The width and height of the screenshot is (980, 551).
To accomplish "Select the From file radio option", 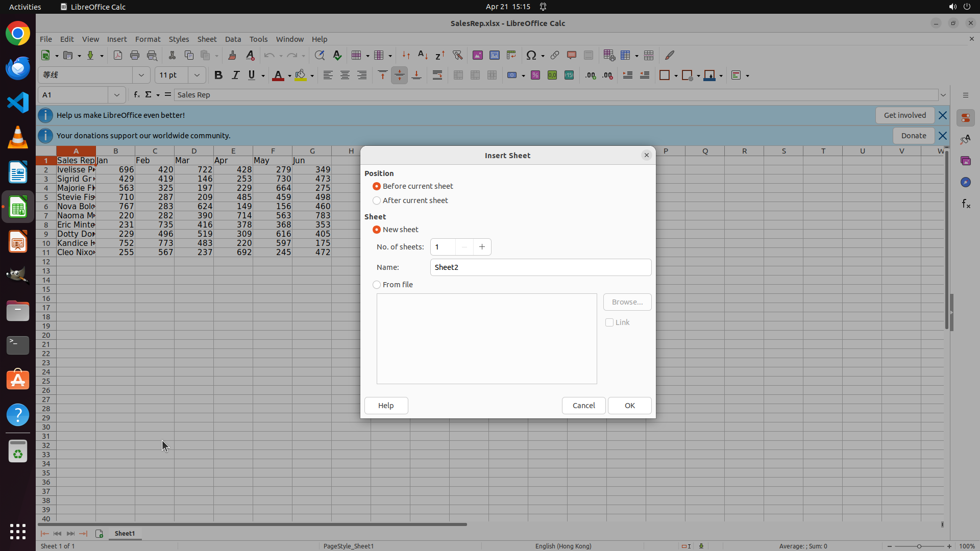I will tap(377, 285).
